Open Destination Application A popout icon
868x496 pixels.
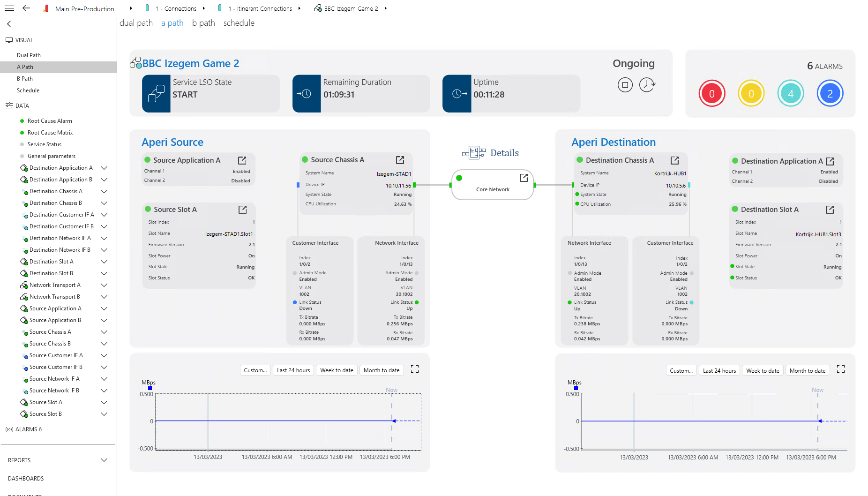[x=830, y=161]
